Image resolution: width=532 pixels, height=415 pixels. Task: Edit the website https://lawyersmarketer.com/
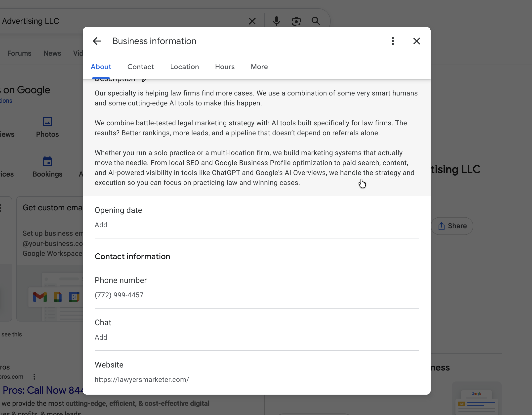tap(142, 379)
